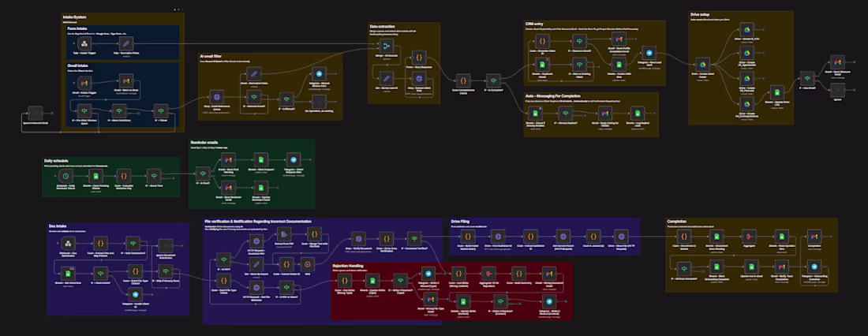The height and width of the screenshot is (336, 868).
Task: Open the Gmail Send Welcome Email node
Action: (837, 63)
